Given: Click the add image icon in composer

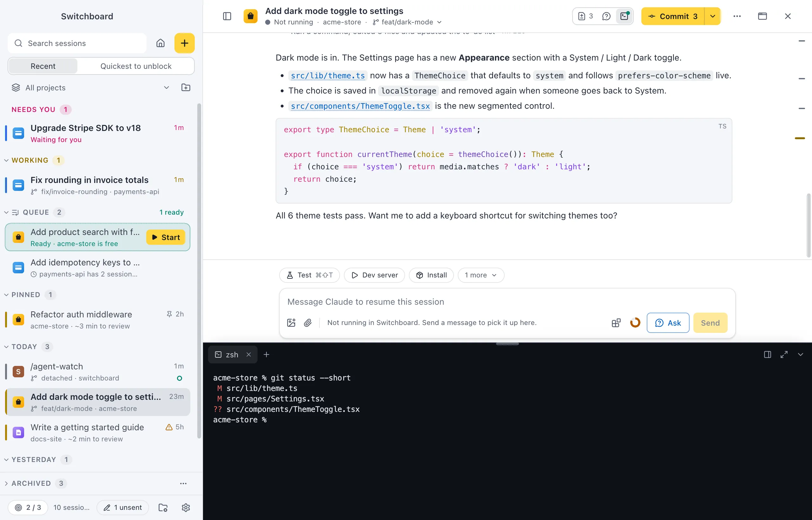Looking at the screenshot, I should click(x=291, y=323).
